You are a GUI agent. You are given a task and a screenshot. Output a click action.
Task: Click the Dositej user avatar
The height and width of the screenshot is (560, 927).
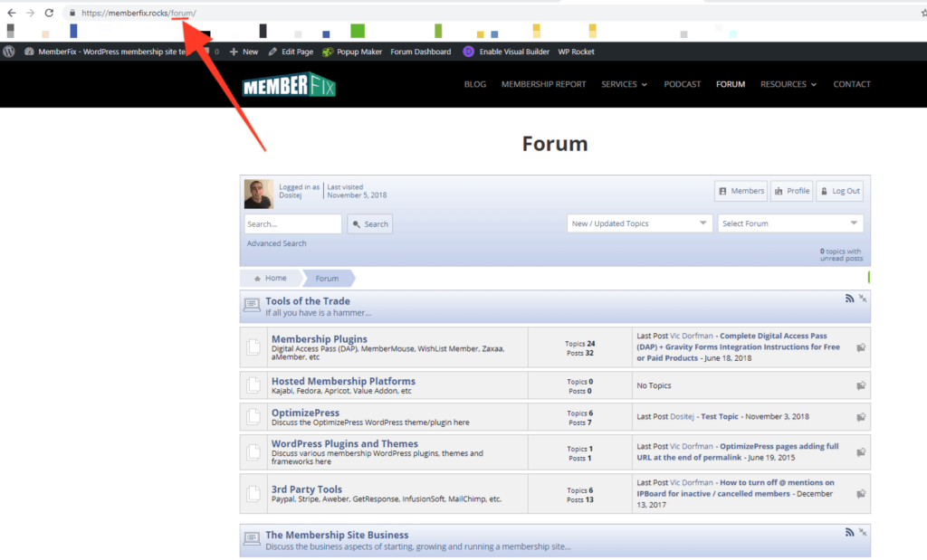point(259,194)
